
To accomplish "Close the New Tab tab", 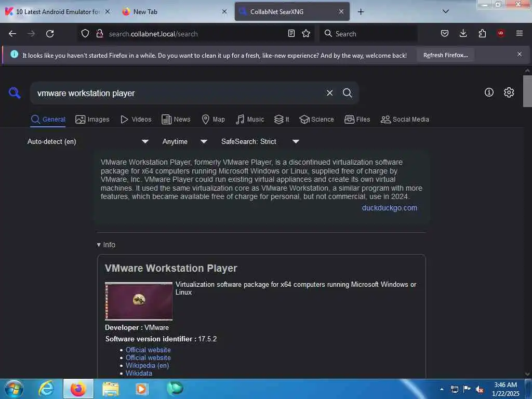I will (x=224, y=11).
